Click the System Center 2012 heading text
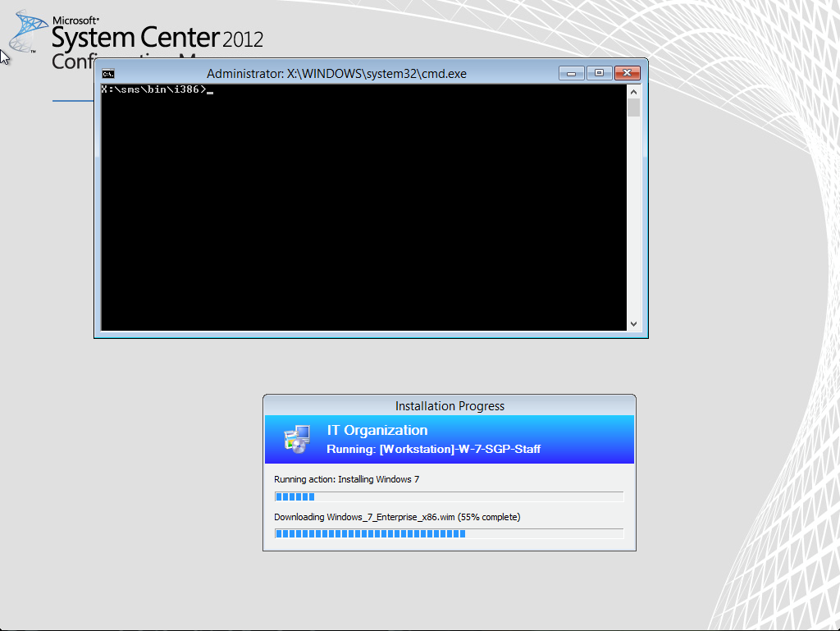This screenshot has width=840, height=631. pyautogui.click(x=157, y=38)
